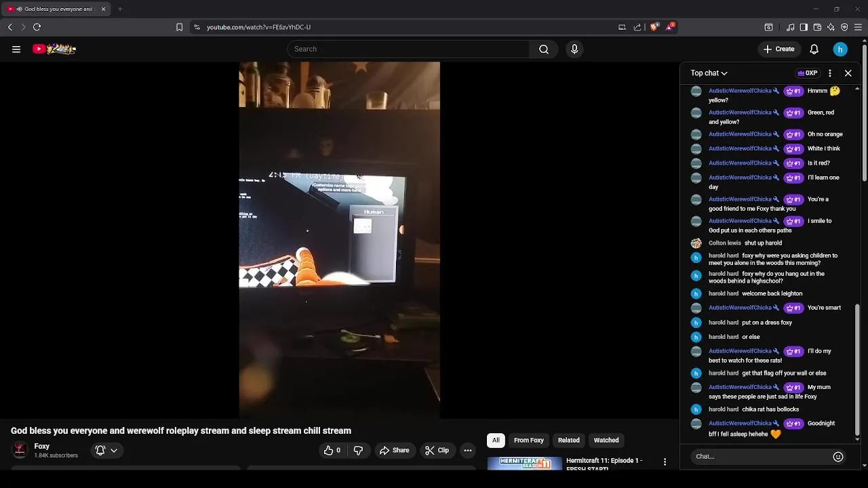Close the current YouTube browser tab
The image size is (868, 488).
103,9
